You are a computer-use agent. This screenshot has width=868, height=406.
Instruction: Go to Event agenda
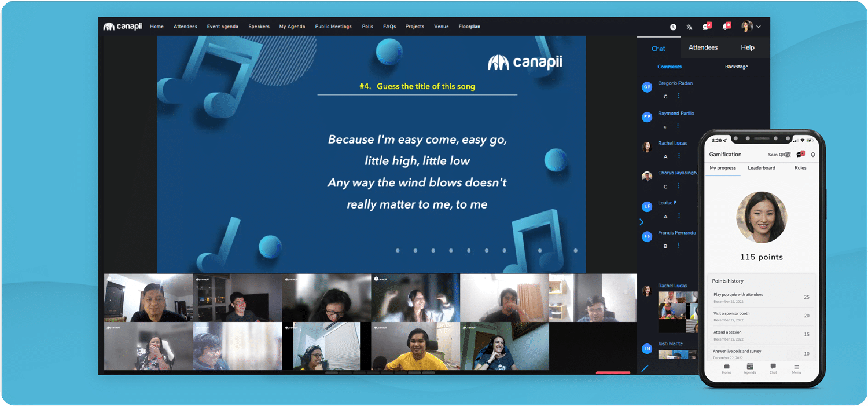[x=223, y=27]
